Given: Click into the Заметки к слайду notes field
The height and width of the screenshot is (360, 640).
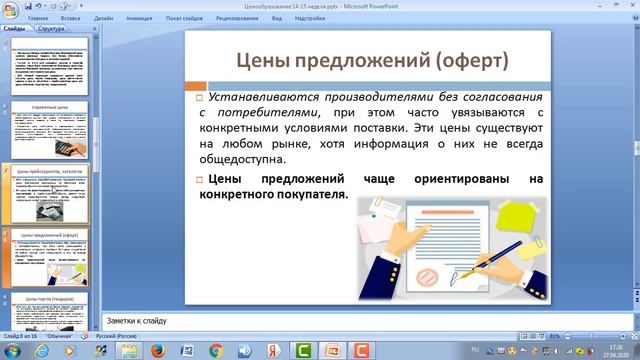Looking at the screenshot, I should pos(367,321).
